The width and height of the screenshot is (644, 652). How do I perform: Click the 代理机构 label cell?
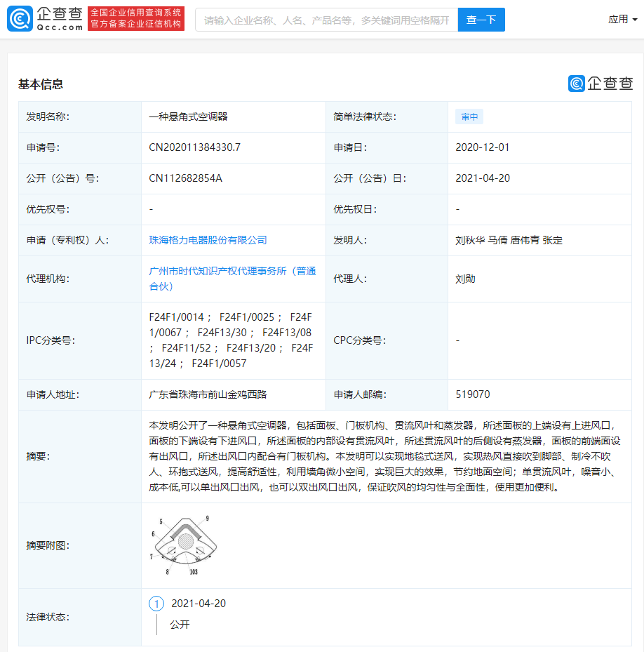click(x=80, y=279)
